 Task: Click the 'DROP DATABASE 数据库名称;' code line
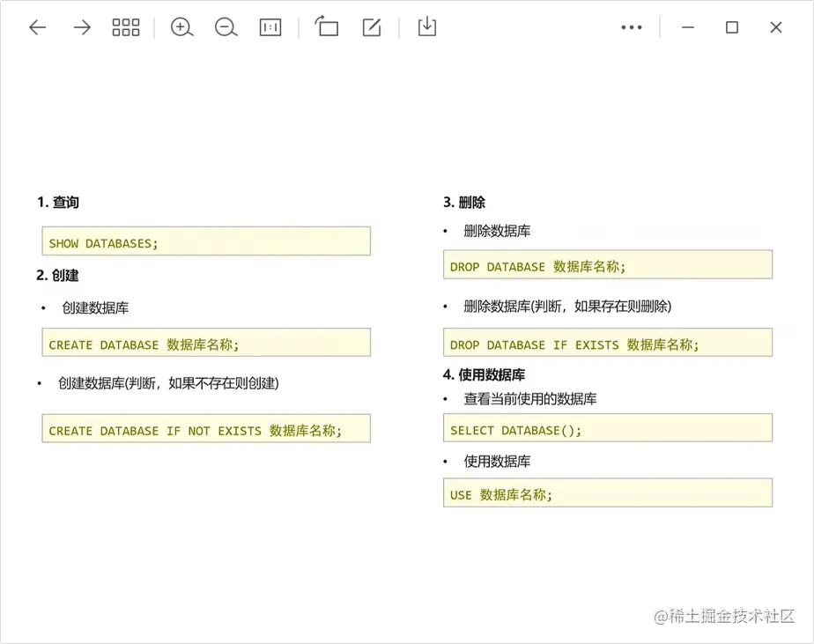point(608,264)
